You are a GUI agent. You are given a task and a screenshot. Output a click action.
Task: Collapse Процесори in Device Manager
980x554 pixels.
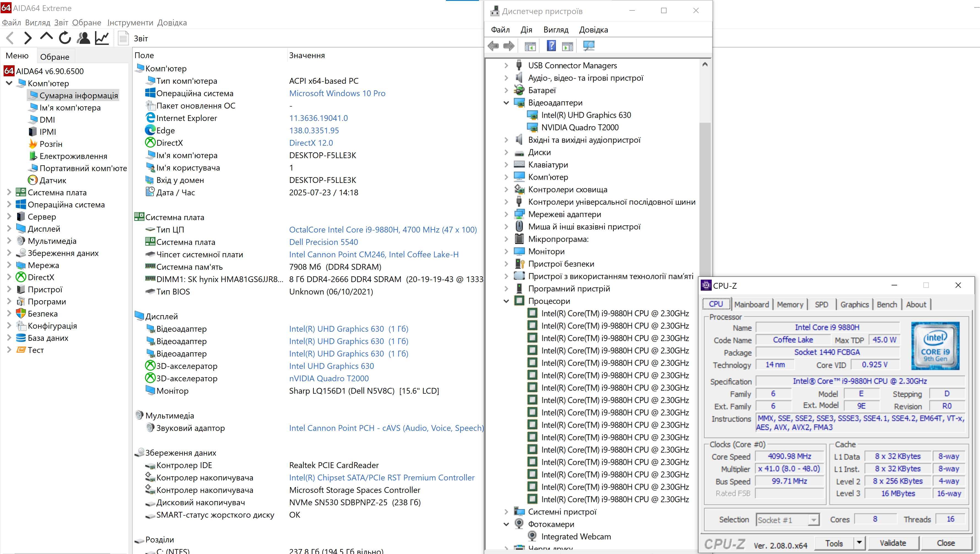click(x=506, y=301)
